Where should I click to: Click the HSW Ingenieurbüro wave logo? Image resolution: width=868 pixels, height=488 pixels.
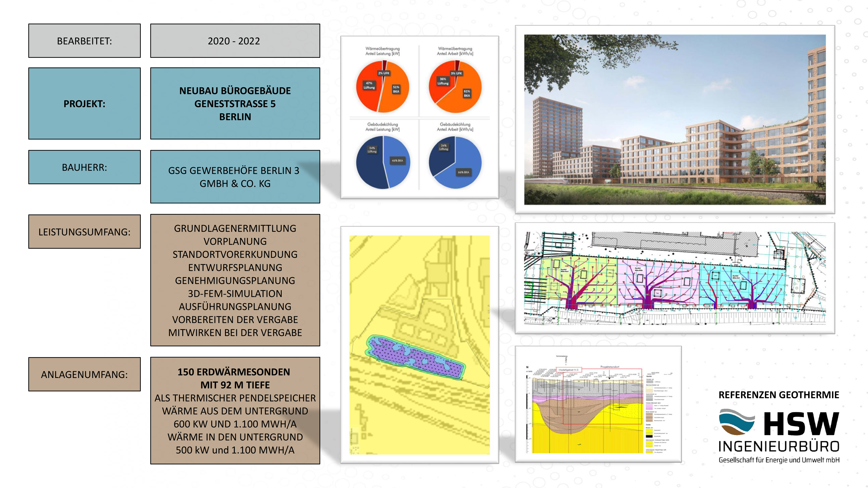737,422
